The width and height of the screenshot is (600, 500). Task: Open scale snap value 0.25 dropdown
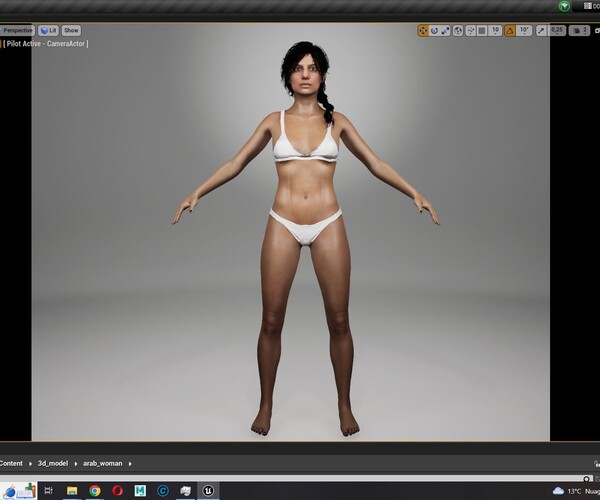pos(557,31)
